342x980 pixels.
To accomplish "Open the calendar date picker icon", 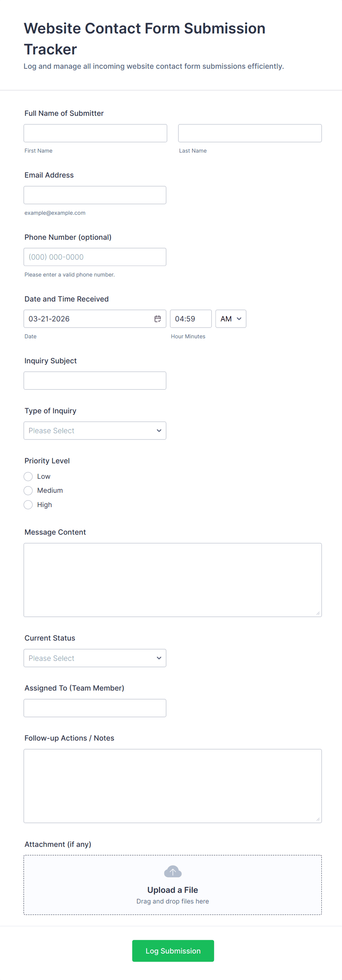I will click(x=157, y=319).
